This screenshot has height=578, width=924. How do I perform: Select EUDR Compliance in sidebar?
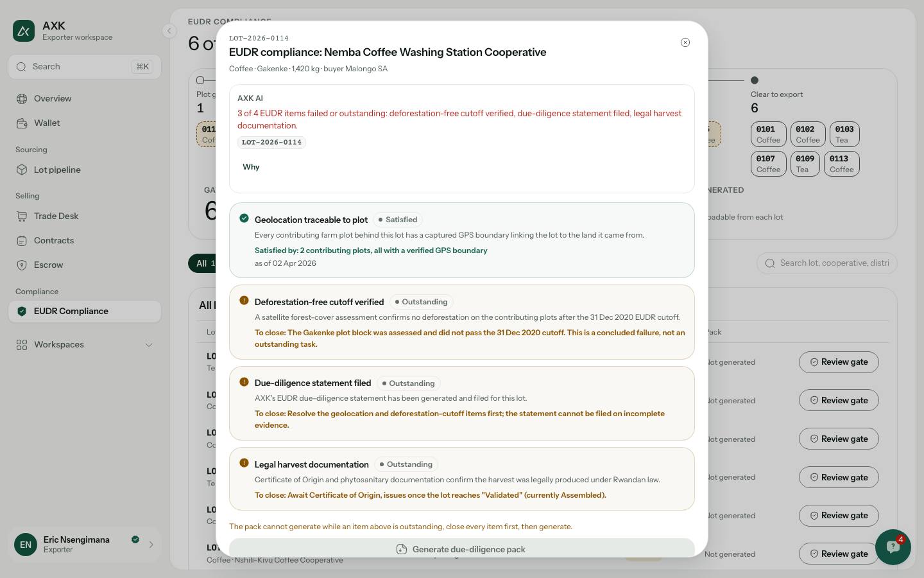click(85, 311)
